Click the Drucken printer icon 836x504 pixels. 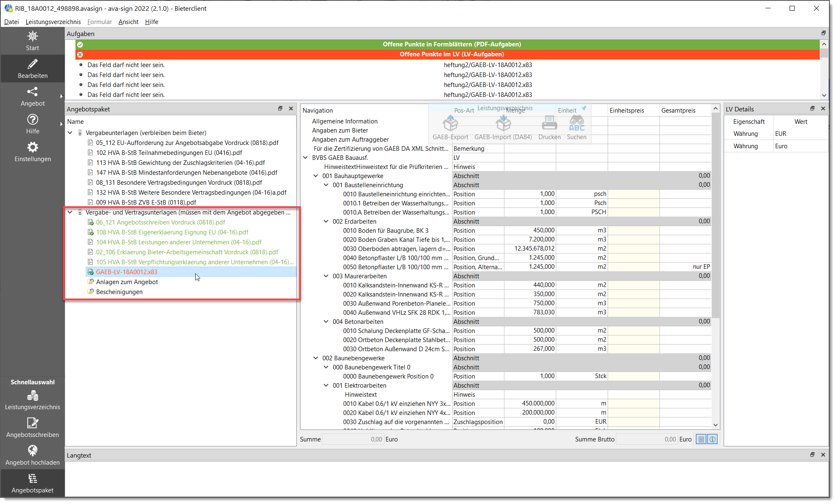coord(549,123)
